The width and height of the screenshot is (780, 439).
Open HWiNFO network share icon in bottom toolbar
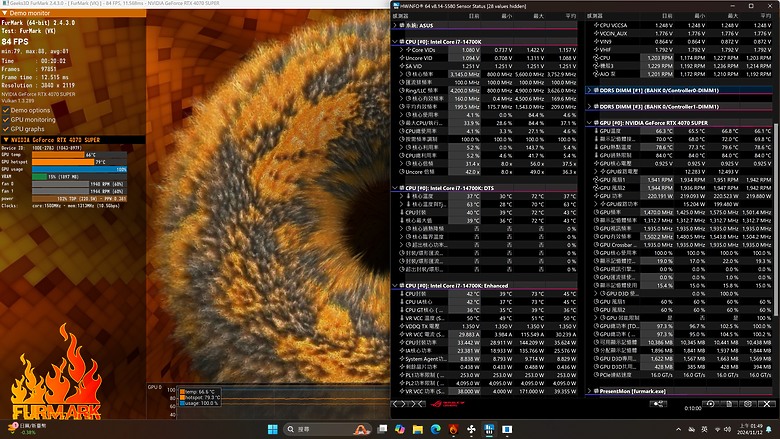[x=658, y=404]
